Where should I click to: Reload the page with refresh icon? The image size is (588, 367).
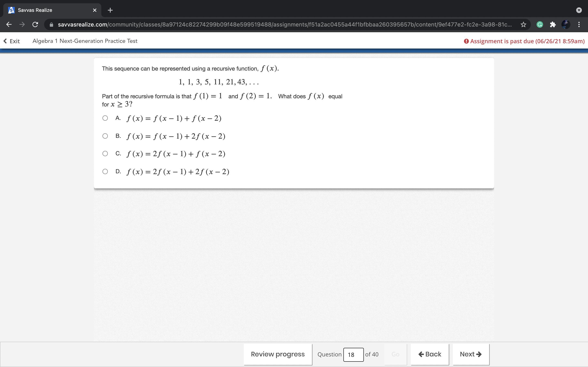coord(35,24)
